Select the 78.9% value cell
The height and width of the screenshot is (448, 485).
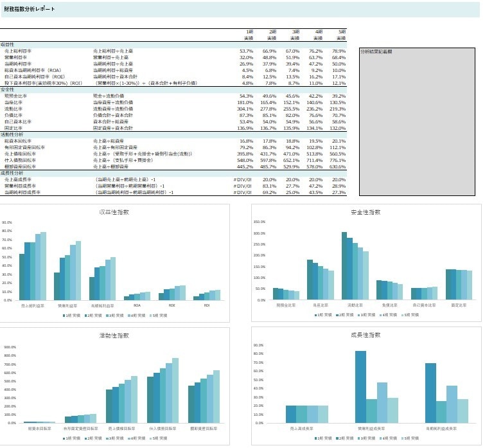[339, 51]
